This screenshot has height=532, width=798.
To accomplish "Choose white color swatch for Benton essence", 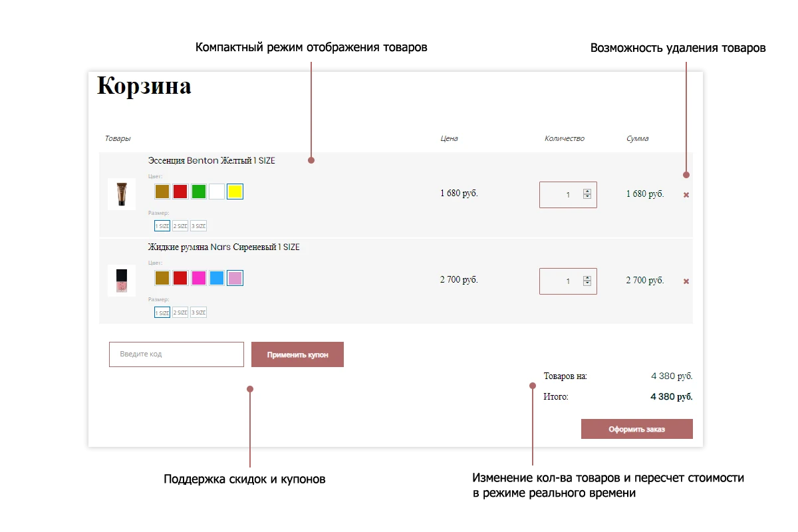I will 217,192.
